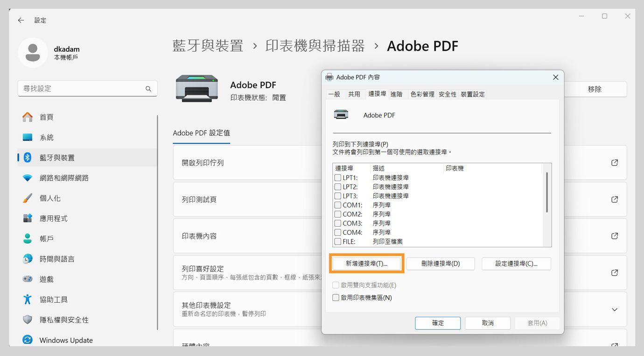
Task: Expand the 其他印表機設定 chevron
Action: 615,309
